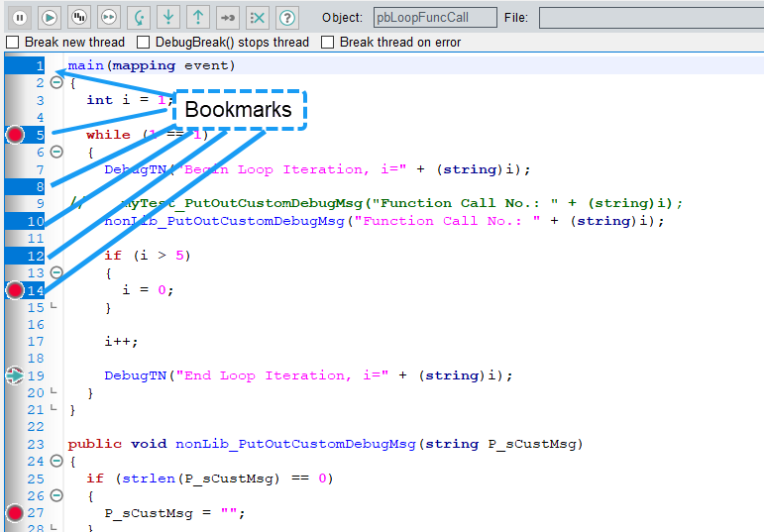The height and width of the screenshot is (532, 764).
Task: Click the Pause debugger button
Action: pyautogui.click(x=20, y=17)
